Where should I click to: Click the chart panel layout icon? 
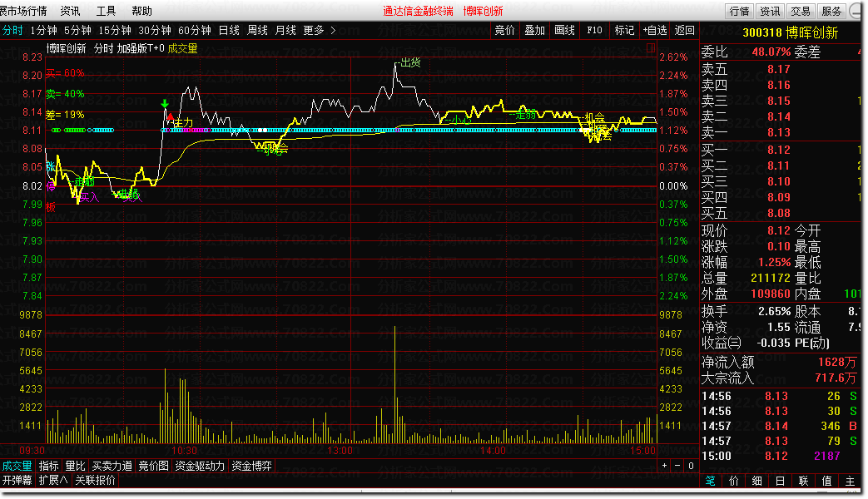[x=651, y=48]
